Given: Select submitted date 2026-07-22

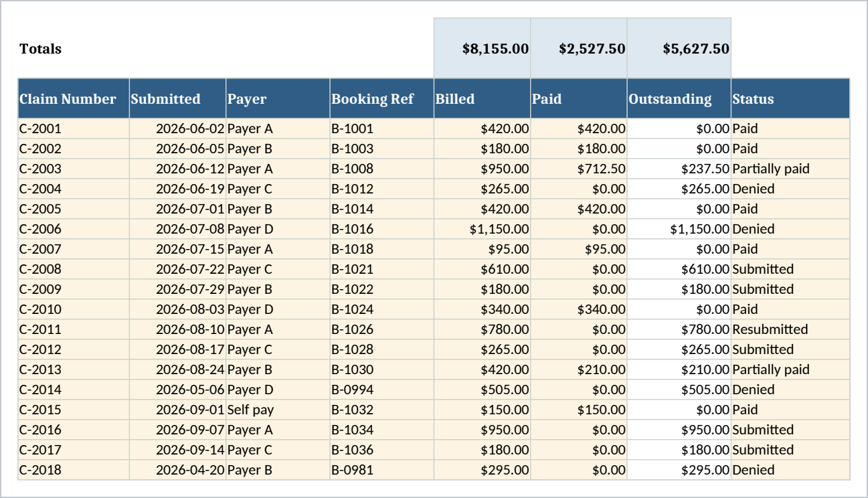Looking at the screenshot, I should click(x=177, y=269).
